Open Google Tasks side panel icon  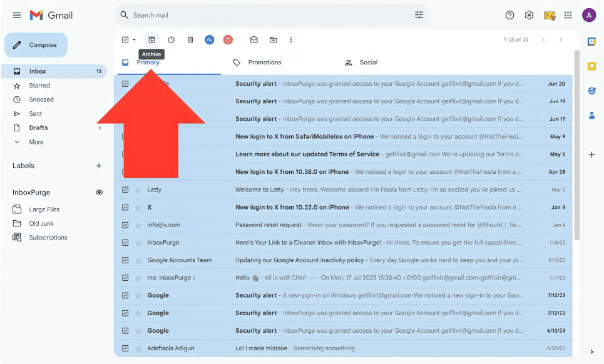(591, 91)
